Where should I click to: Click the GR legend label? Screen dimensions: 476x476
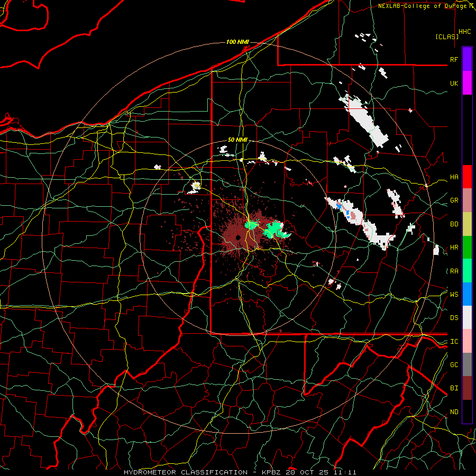click(x=454, y=200)
